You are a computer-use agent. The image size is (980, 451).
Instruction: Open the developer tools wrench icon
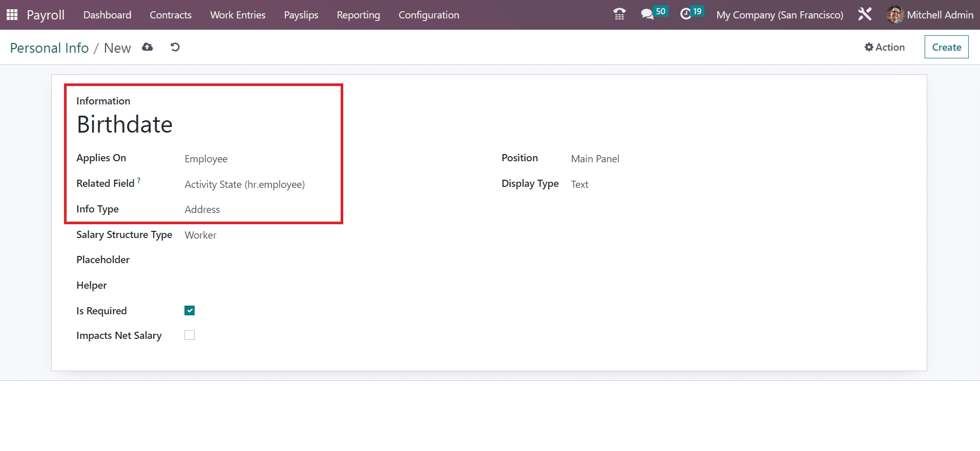pyautogui.click(x=865, y=14)
